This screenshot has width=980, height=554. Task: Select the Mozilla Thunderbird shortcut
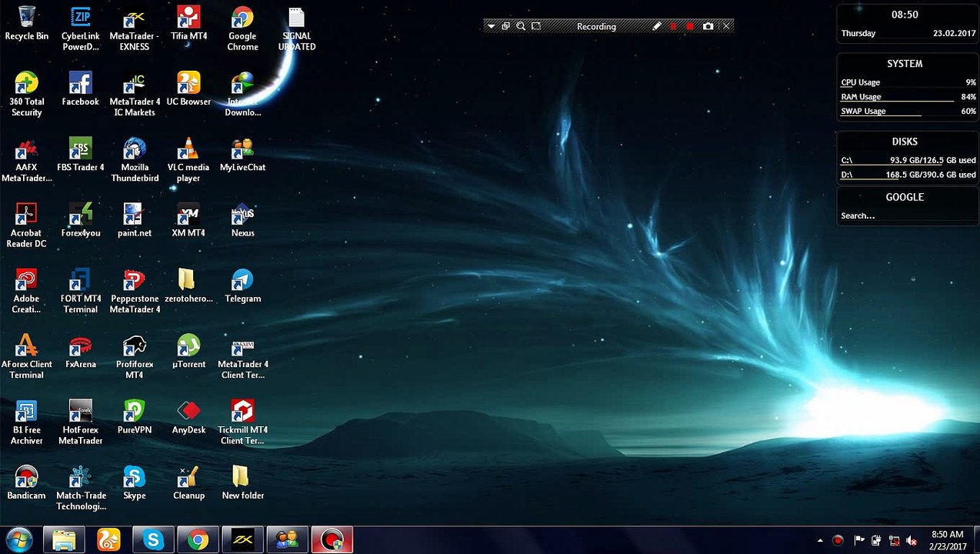(x=135, y=160)
